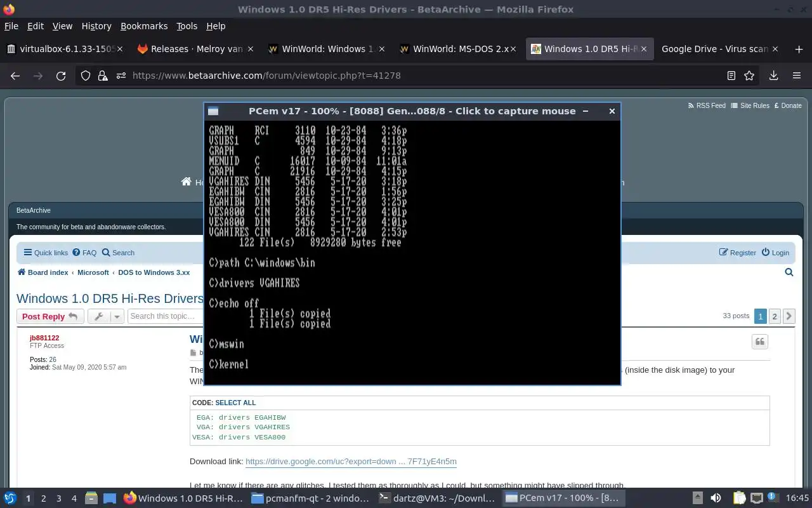Screen dimensions: 812x508
Task: Open FAQ link
Action: (84, 253)
